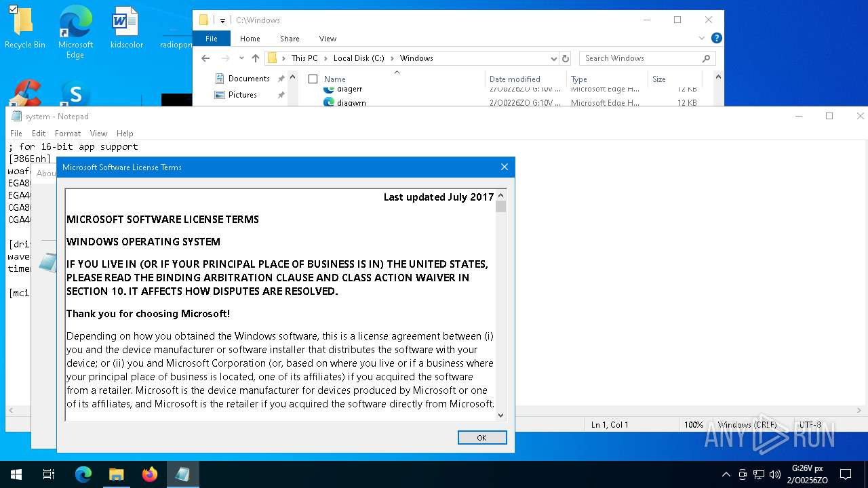Go up one folder level in Explorer
This screenshot has height=488, width=868.
click(255, 58)
